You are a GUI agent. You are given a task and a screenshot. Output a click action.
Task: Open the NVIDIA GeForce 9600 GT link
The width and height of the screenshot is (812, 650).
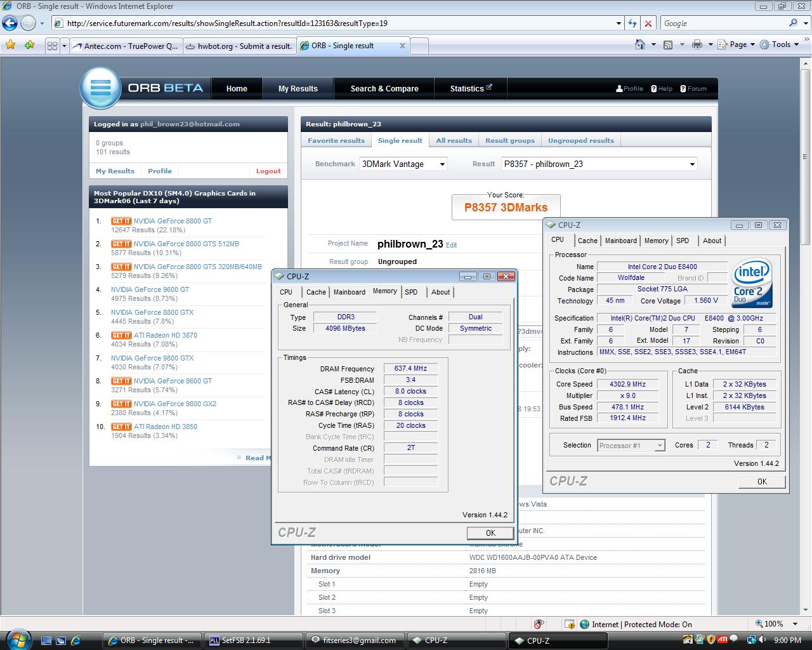pos(150,289)
